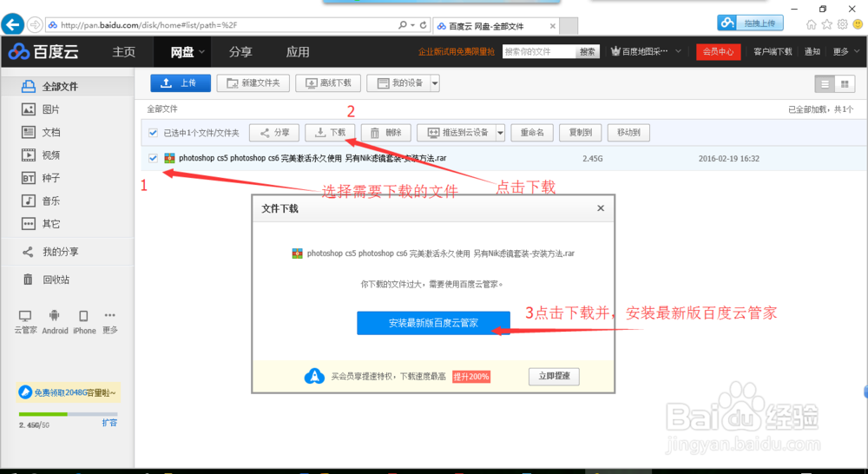Open the browser favorites star
This screenshot has width=868, height=474.
click(826, 24)
